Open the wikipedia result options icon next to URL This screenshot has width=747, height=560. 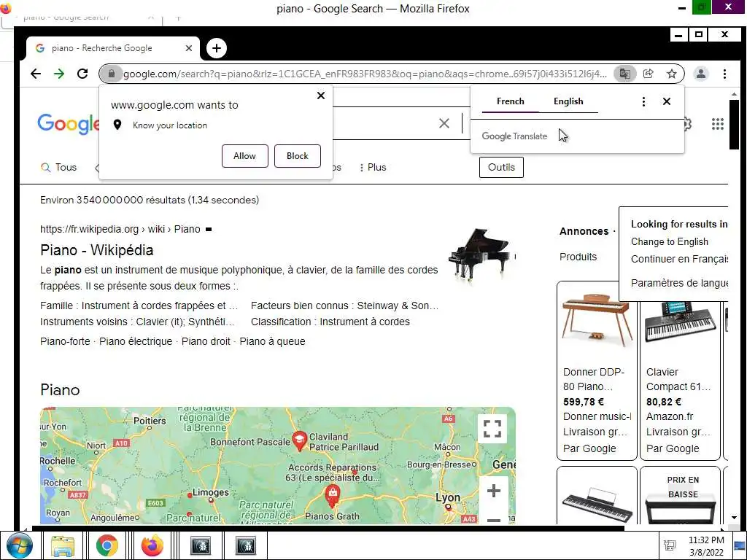point(208,230)
